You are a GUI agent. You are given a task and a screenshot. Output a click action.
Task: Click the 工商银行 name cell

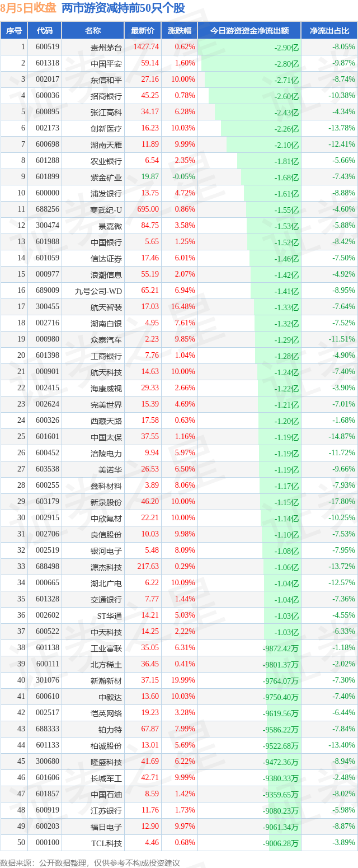pyautogui.click(x=106, y=356)
